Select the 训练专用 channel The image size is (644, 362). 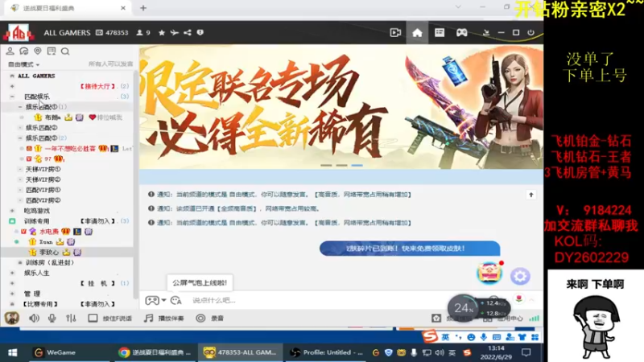click(x=36, y=220)
